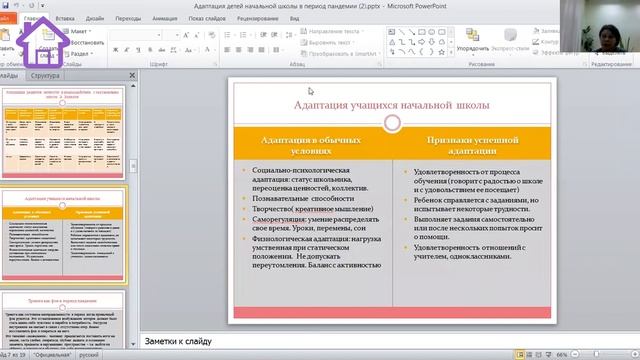This screenshot has width=640, height=360.
Task: Toggle strikethrough abc formatting
Action: pos(162,50)
